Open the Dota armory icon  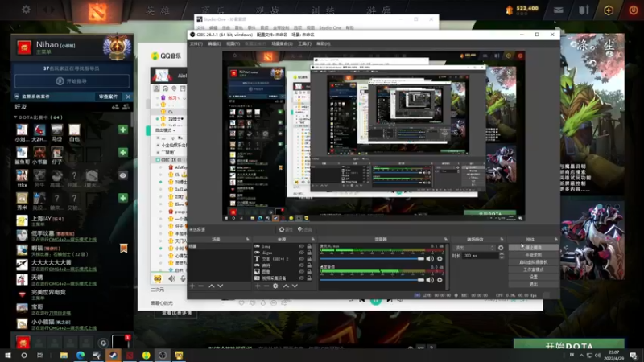pos(584,10)
